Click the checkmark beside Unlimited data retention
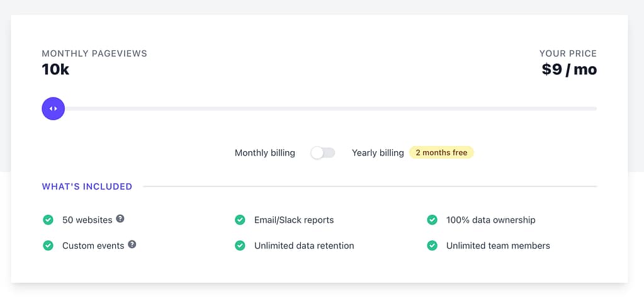This screenshot has width=644, height=304. click(x=240, y=245)
